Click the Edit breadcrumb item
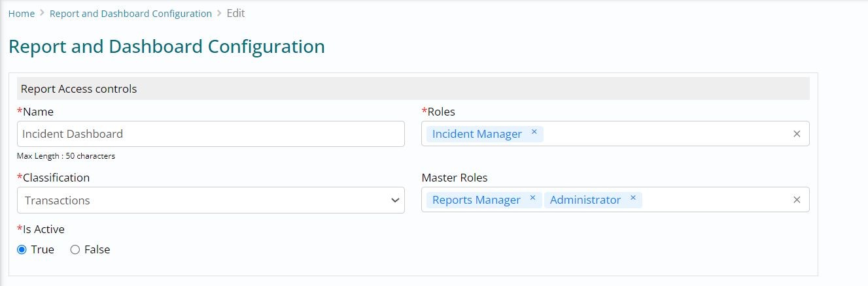 pyautogui.click(x=235, y=13)
